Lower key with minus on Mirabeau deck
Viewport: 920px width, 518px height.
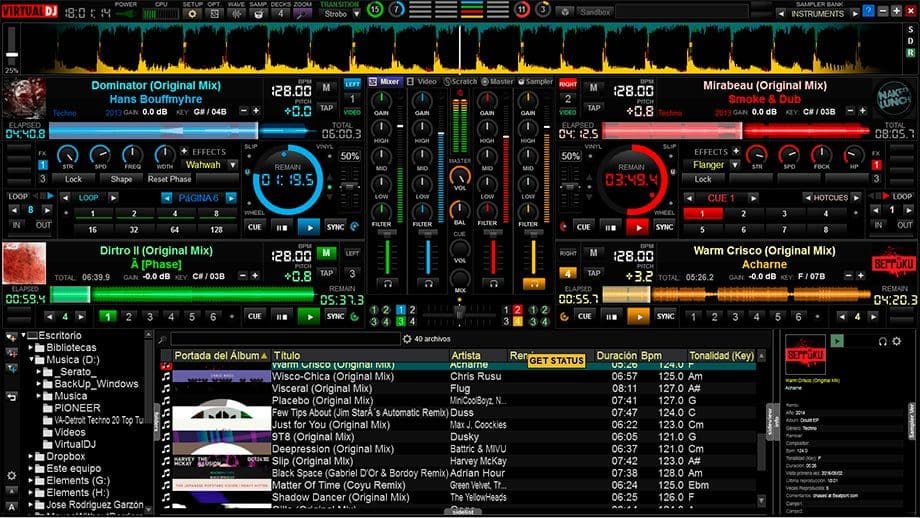click(850, 111)
